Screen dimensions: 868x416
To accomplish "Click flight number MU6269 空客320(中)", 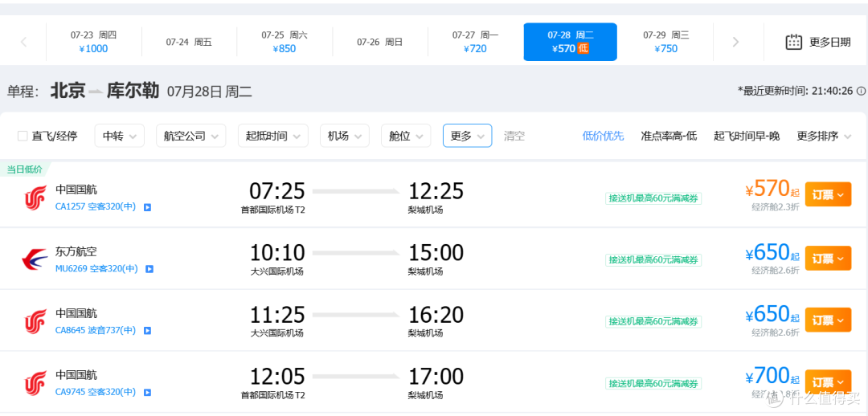I will (x=96, y=269).
